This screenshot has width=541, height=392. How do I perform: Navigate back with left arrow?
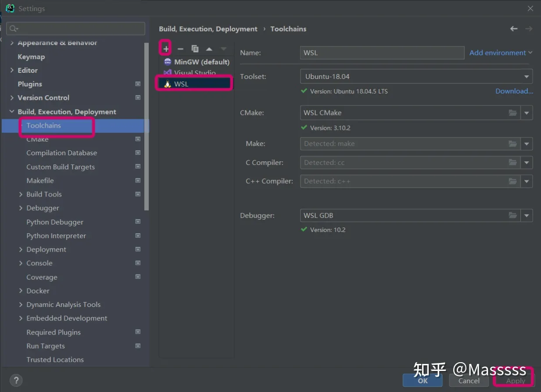coord(514,29)
